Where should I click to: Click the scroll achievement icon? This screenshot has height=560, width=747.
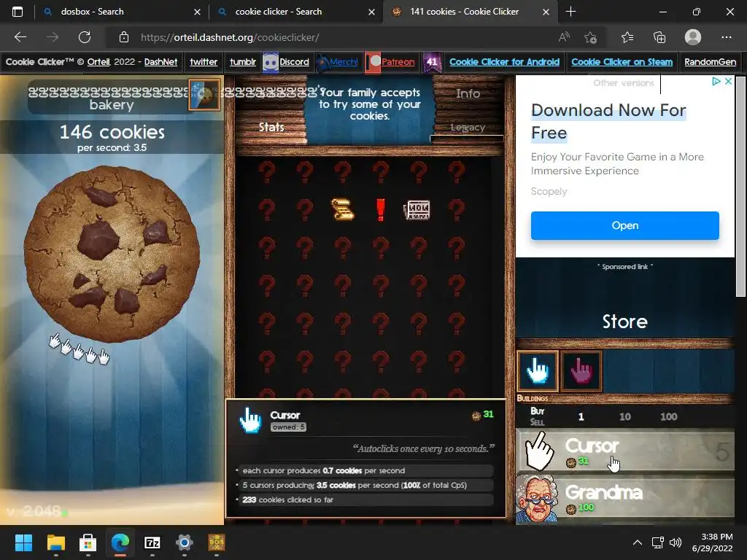(343, 209)
